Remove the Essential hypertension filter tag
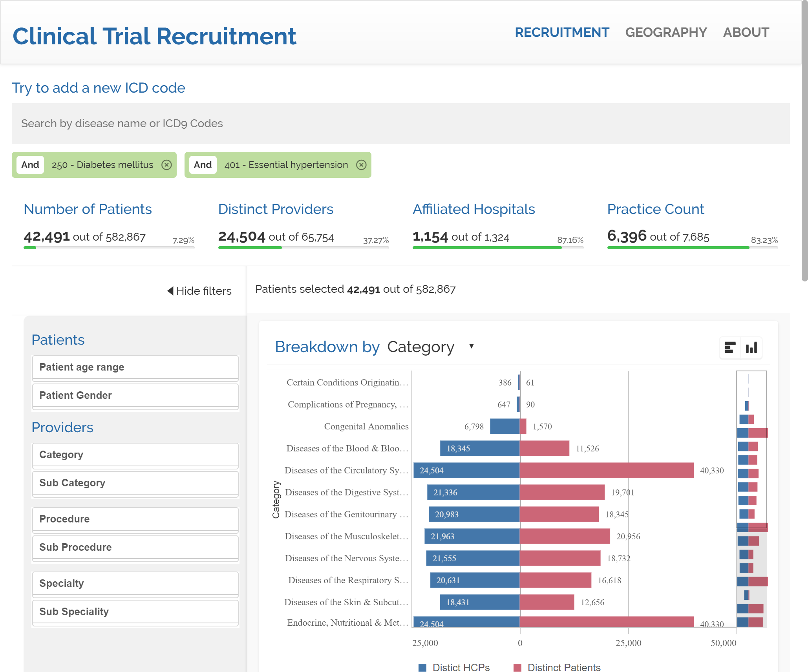Screen dimensions: 808x672 pos(361,165)
